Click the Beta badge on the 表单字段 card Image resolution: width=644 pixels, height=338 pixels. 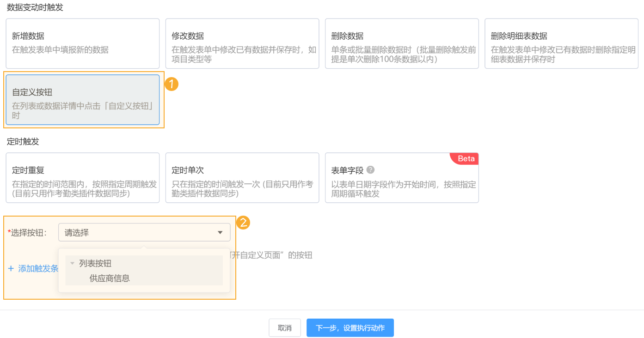click(464, 158)
